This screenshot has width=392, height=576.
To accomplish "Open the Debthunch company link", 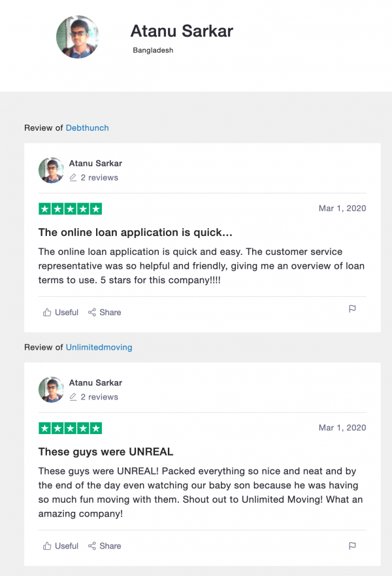I will 87,128.
